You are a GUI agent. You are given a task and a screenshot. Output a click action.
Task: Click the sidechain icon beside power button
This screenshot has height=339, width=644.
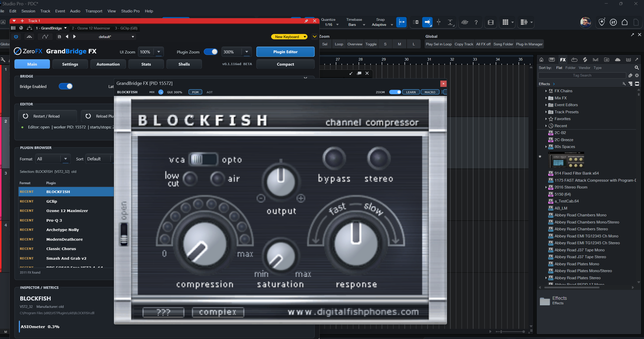tap(29, 37)
